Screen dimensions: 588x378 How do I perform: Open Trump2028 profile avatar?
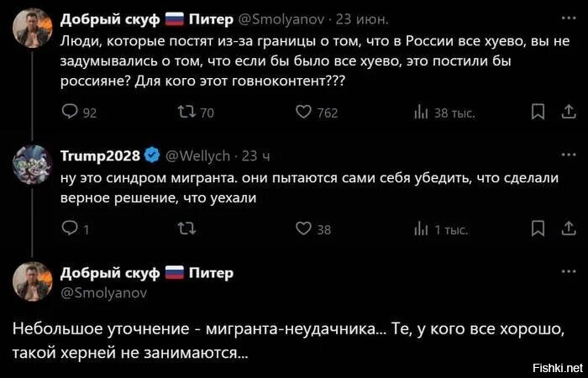tap(33, 165)
